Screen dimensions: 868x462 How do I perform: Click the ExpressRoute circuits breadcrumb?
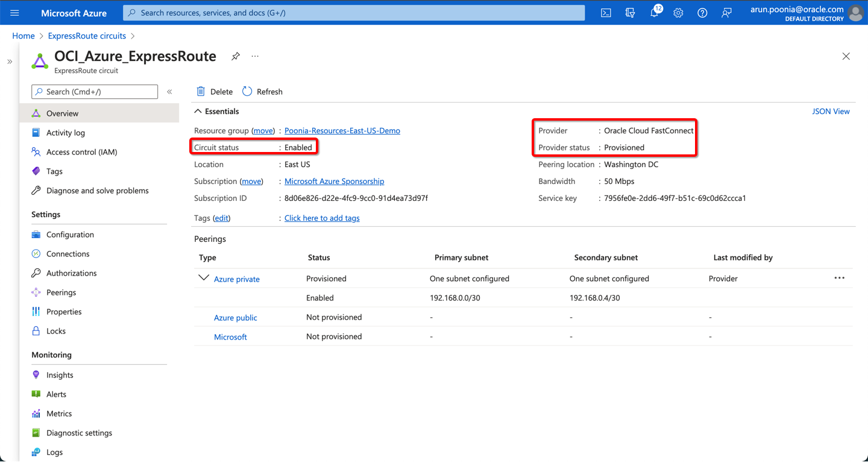pyautogui.click(x=87, y=36)
